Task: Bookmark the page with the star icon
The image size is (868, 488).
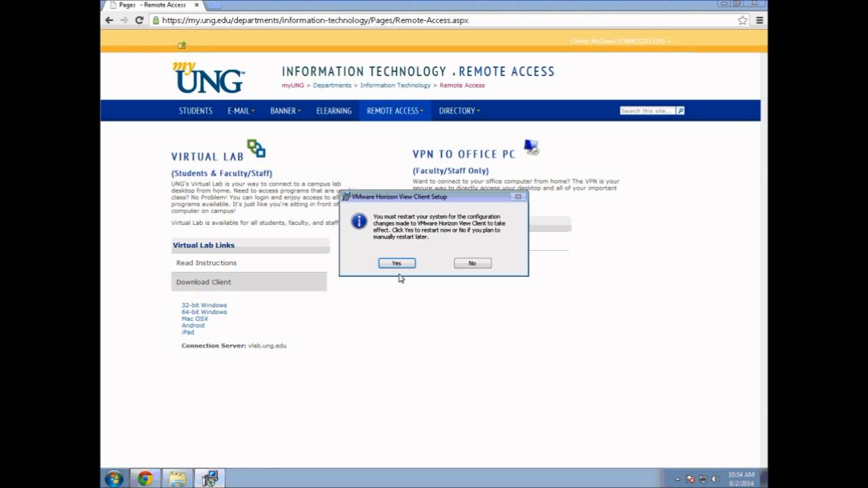Action: (743, 20)
